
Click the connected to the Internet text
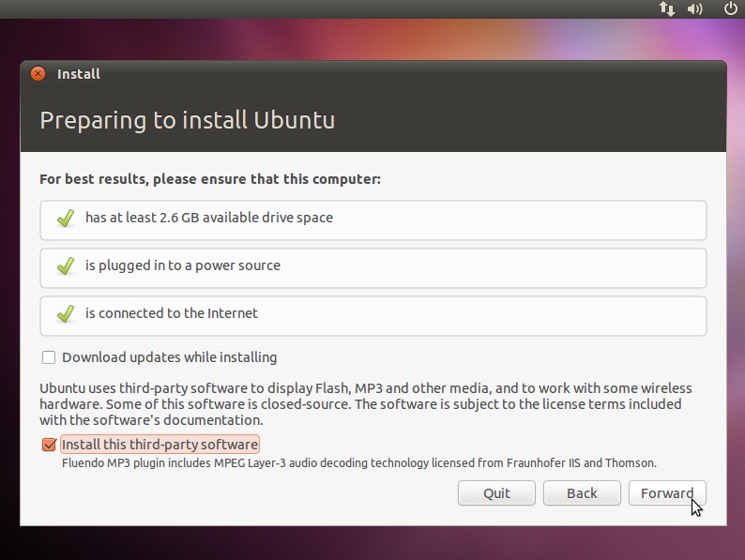pyautogui.click(x=171, y=313)
